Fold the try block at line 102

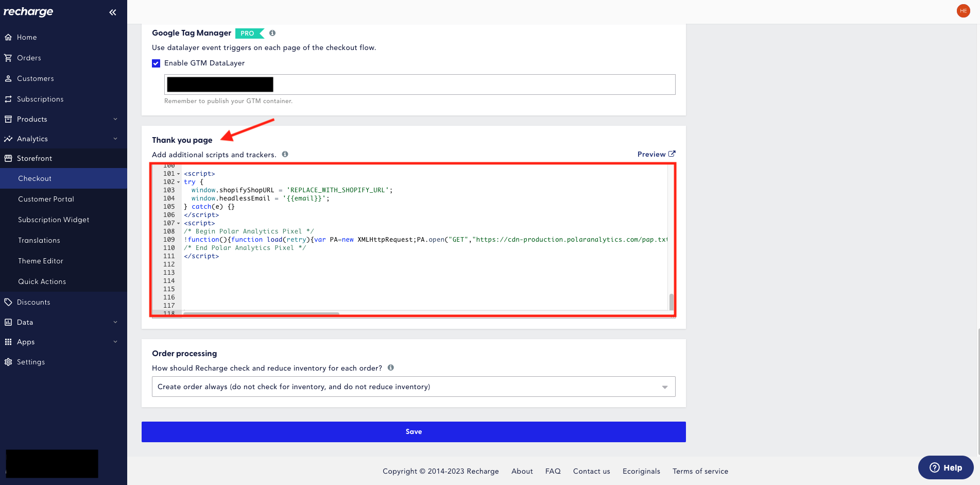click(x=179, y=182)
